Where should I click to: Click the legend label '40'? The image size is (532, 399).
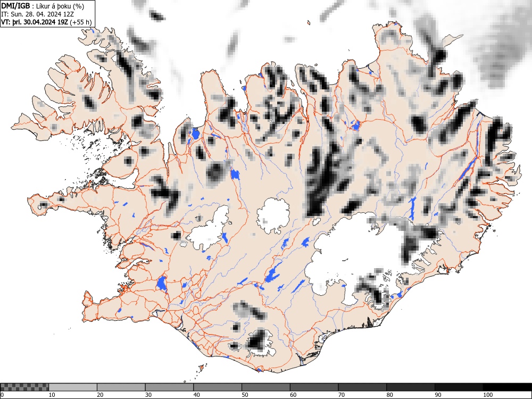[196, 395]
